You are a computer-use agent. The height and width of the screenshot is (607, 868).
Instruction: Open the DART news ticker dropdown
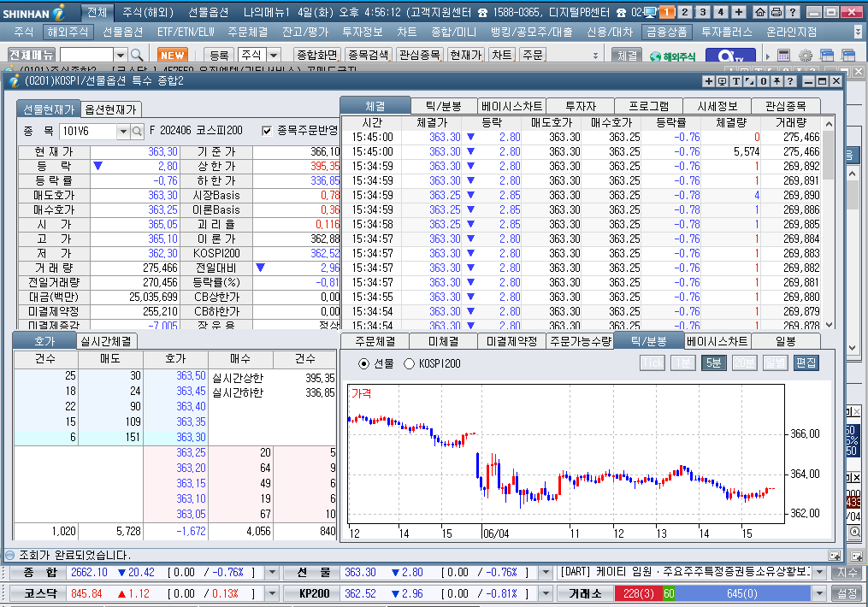click(820, 572)
